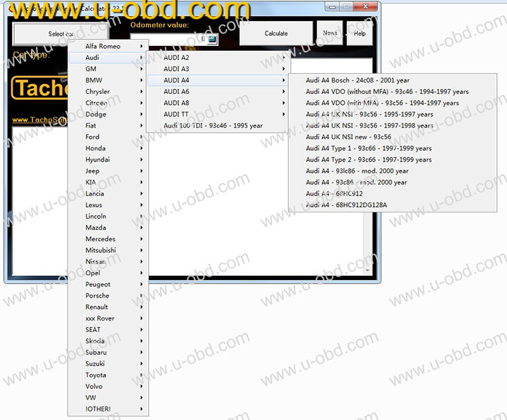Open Lincoln brand submenu
Image resolution: width=507 pixels, height=420 pixels.
pyautogui.click(x=108, y=216)
